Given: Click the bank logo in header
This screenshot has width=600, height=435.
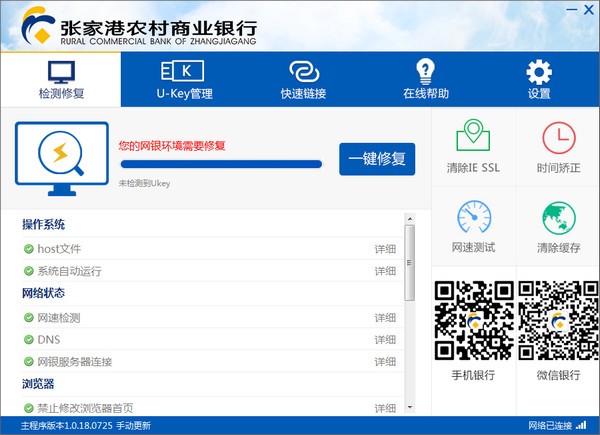Looking at the screenshot, I should (38, 25).
